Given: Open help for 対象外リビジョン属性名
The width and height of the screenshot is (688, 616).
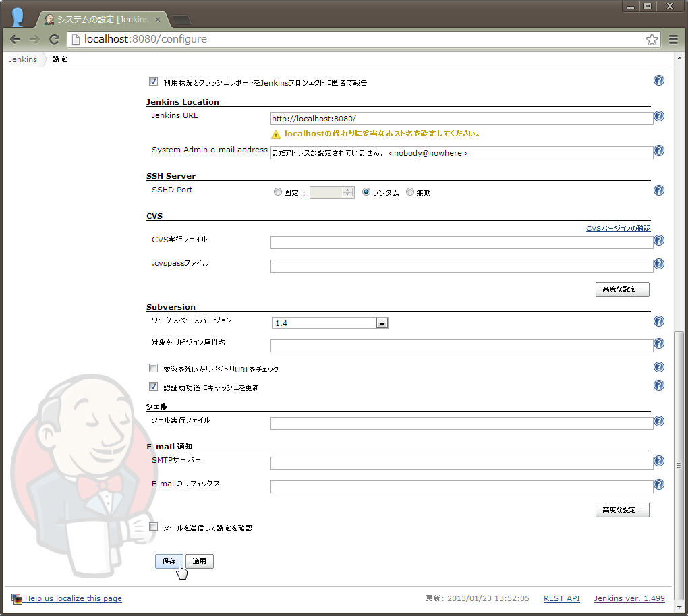Looking at the screenshot, I should tap(658, 343).
